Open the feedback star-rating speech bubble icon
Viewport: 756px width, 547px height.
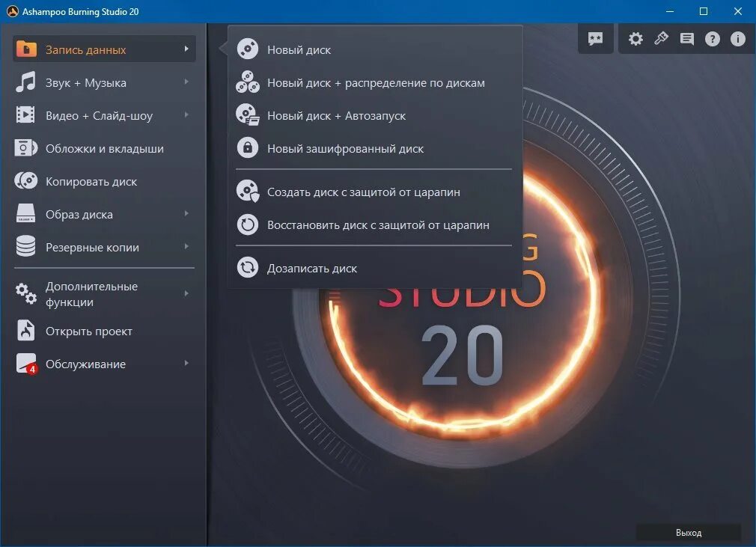click(x=596, y=39)
